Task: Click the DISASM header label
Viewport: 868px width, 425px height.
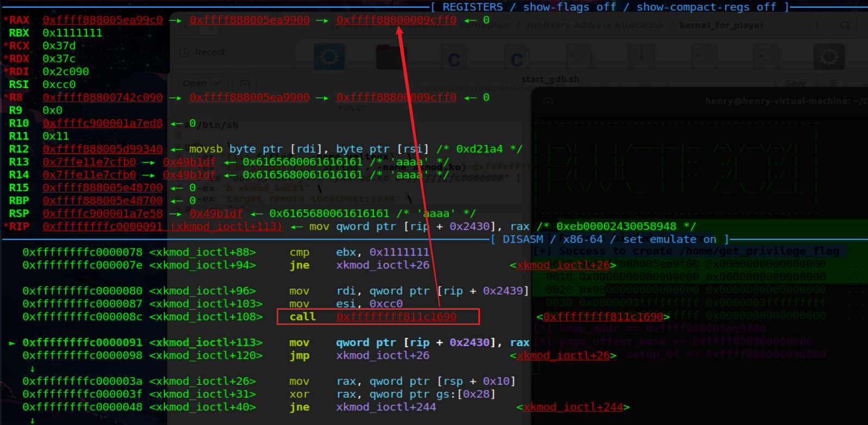Action: coord(523,239)
